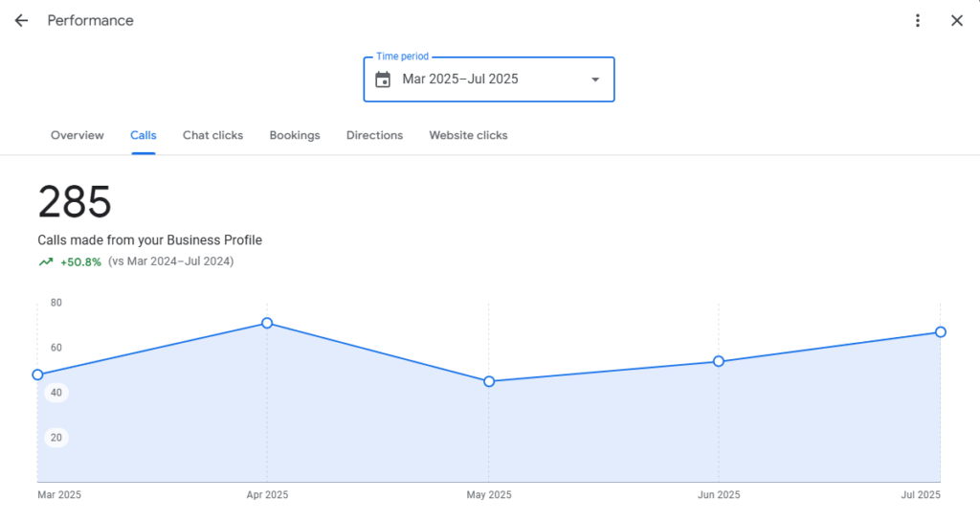Switch to the Overview tab

pos(78,135)
